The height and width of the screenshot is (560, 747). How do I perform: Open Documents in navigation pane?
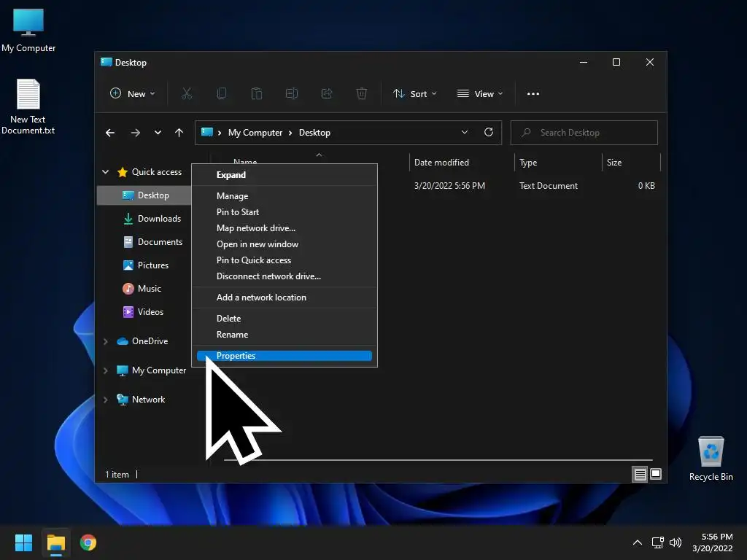click(152, 242)
